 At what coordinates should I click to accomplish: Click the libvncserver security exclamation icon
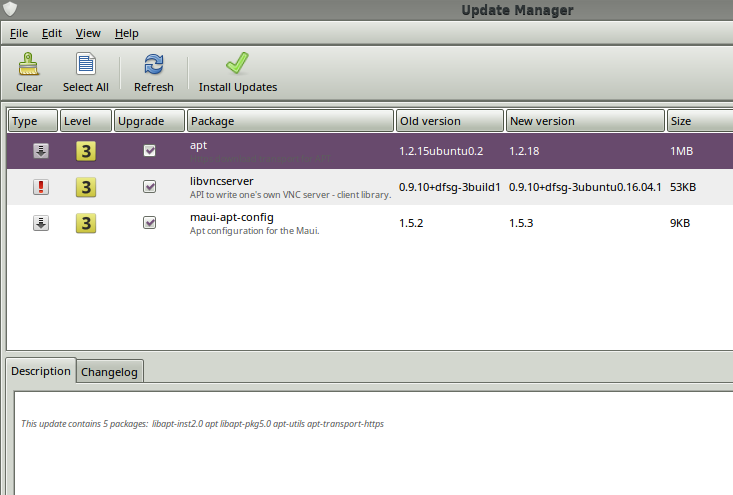coord(41,187)
